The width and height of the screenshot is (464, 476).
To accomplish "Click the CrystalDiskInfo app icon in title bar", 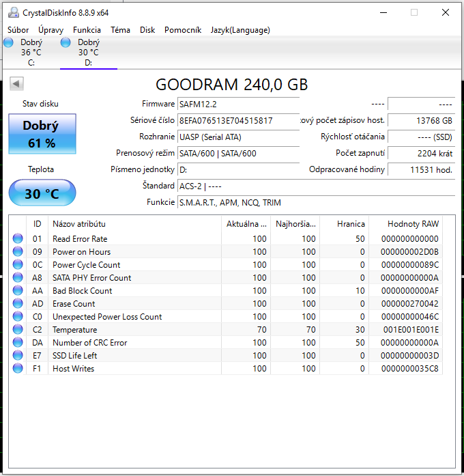I will [x=14, y=12].
